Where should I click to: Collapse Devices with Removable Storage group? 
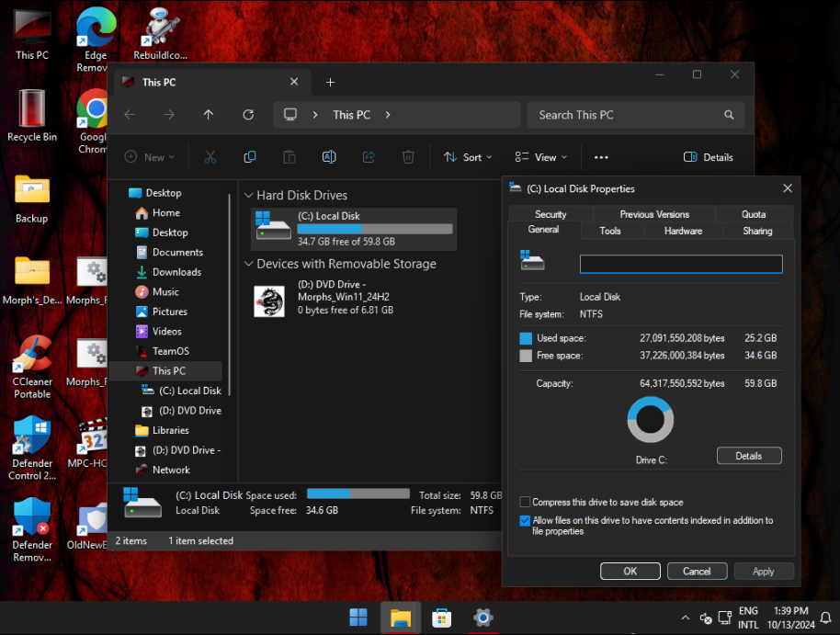tap(248, 264)
